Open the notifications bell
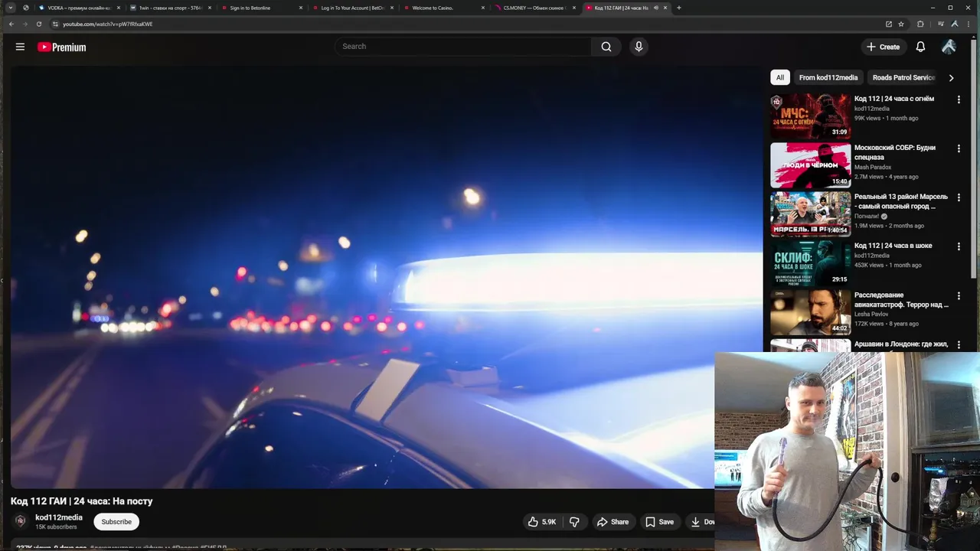This screenshot has height=551, width=980. (920, 47)
